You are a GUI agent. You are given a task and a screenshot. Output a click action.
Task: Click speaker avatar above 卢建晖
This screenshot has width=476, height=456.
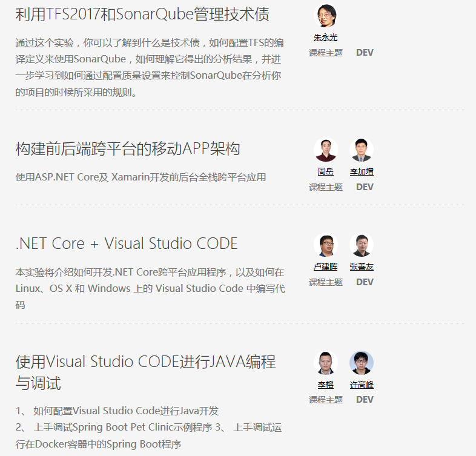[325, 245]
